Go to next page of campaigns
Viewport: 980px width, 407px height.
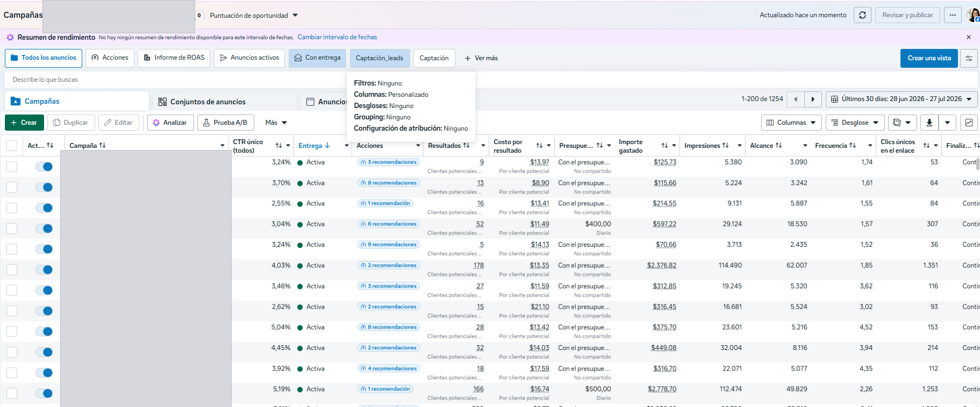pos(813,99)
